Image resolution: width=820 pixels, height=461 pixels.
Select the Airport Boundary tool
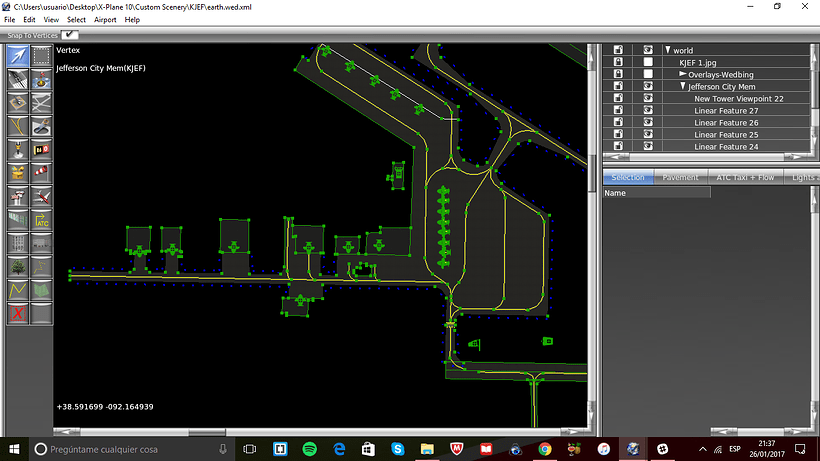click(x=18, y=173)
